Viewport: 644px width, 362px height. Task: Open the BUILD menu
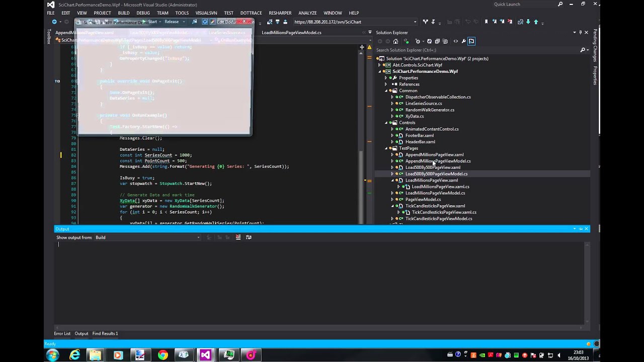point(123,13)
